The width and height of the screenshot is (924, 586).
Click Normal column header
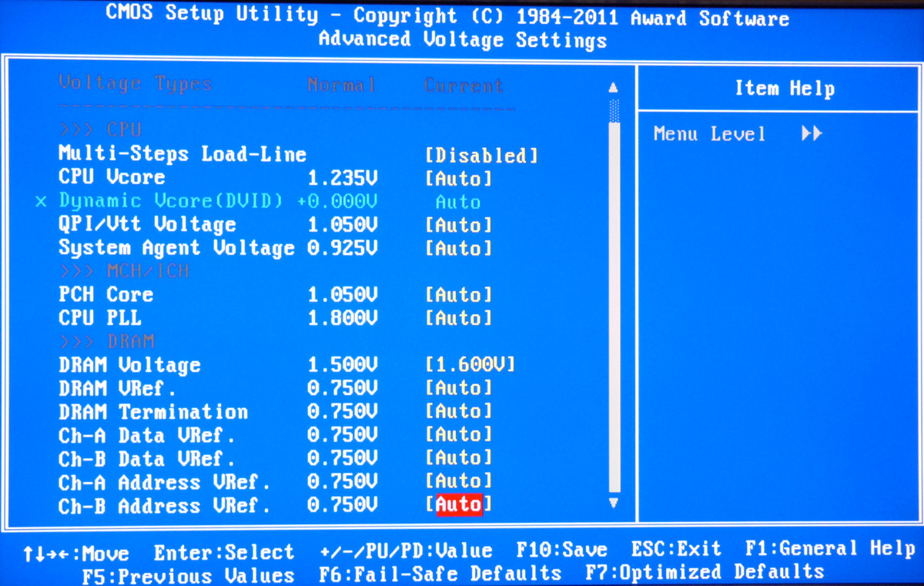coord(342,85)
